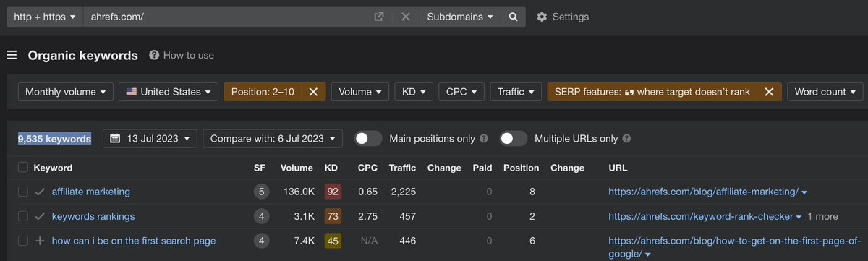Click help icon beside Multiple URLs only

[x=626, y=138]
